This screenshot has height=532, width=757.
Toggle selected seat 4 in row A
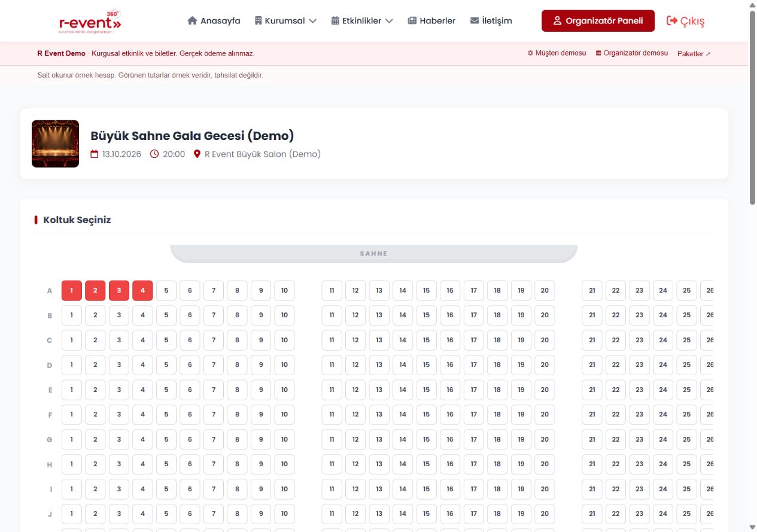point(142,291)
